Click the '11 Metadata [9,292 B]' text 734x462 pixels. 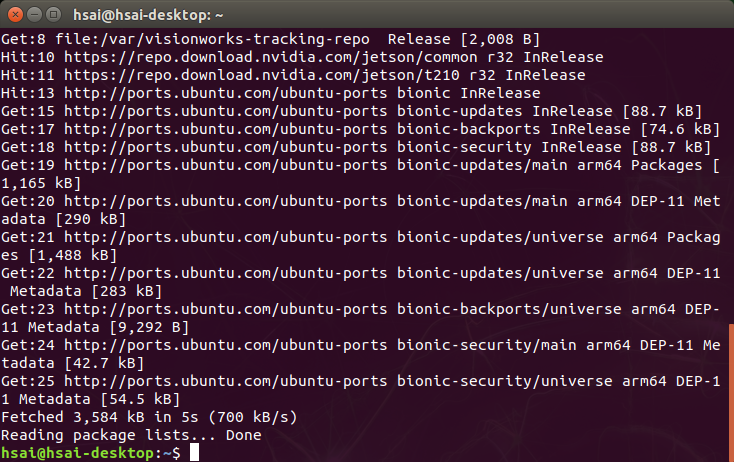95,328
